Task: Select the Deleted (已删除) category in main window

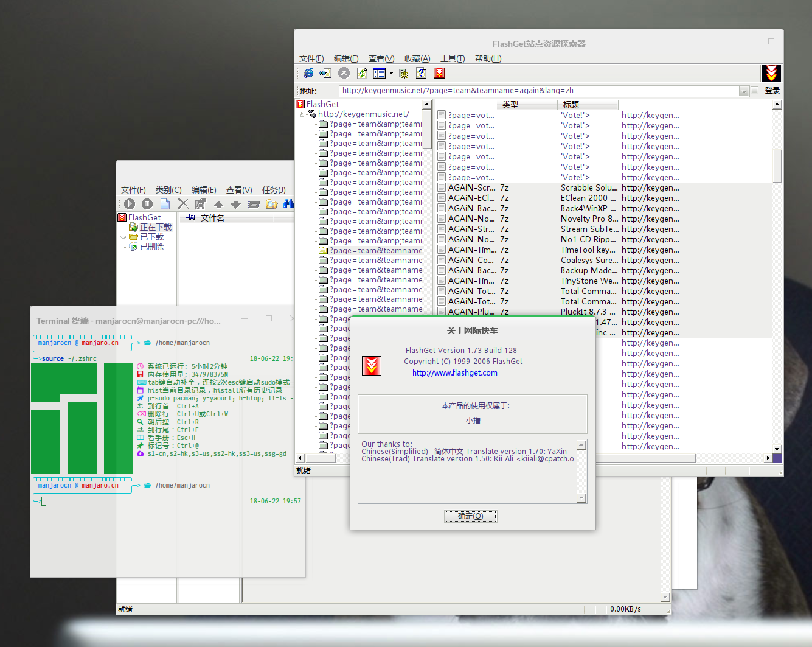Action: [x=151, y=247]
